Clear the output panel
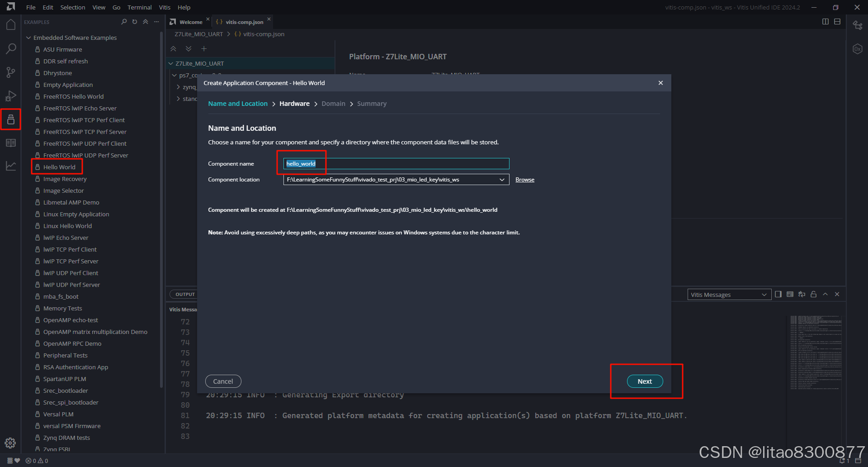The height and width of the screenshot is (467, 868). [x=790, y=294]
